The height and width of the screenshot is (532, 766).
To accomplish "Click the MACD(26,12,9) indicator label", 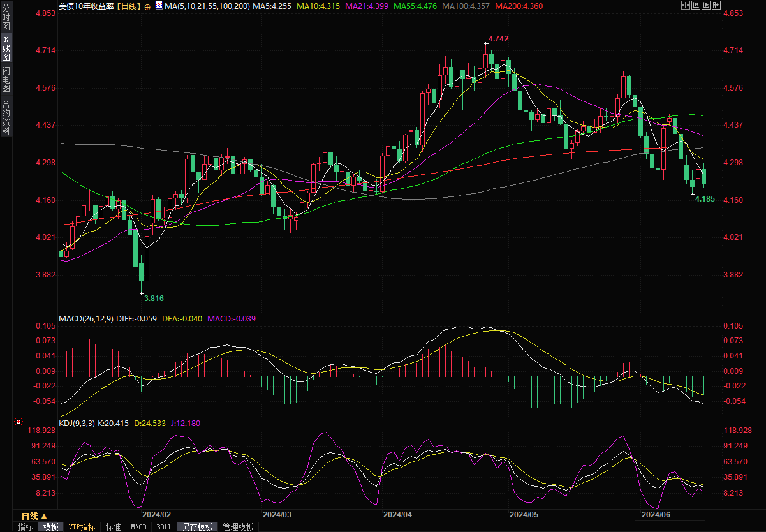I will coord(85,318).
